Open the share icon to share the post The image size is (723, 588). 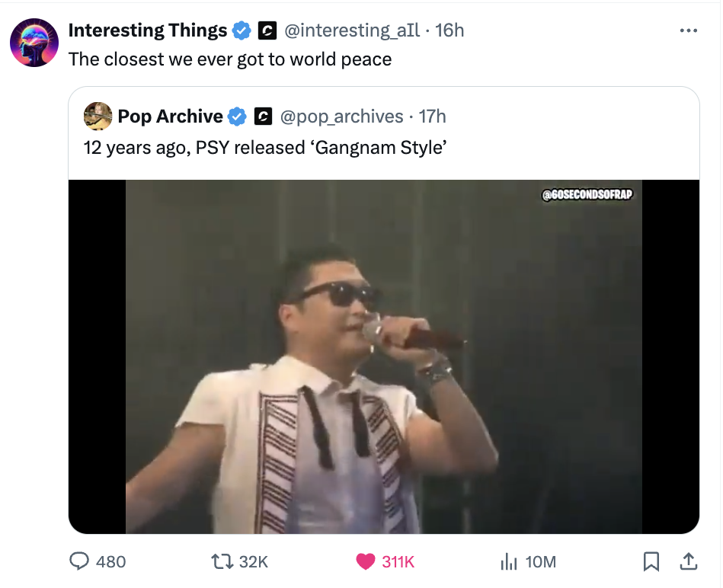(688, 561)
